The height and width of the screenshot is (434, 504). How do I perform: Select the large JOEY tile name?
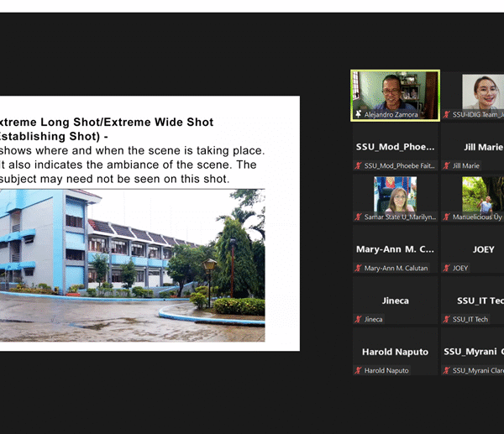click(484, 249)
